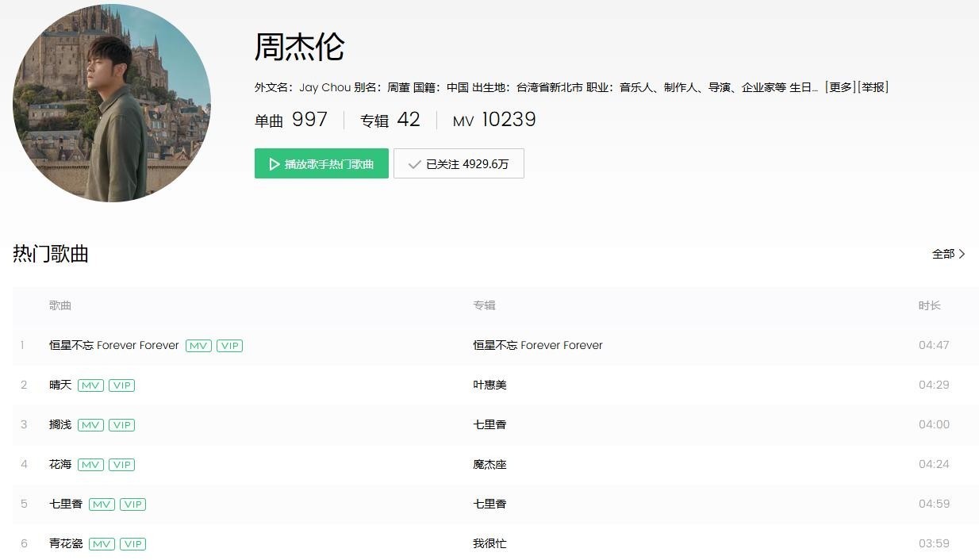Open album 叶惠美 in the 晴天 row
This screenshot has height=560, width=979.
pos(489,385)
